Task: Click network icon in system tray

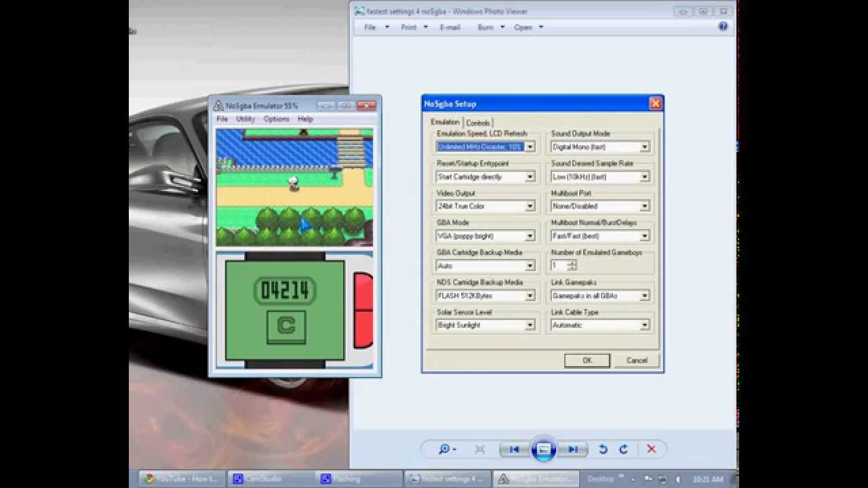Action: [663, 479]
